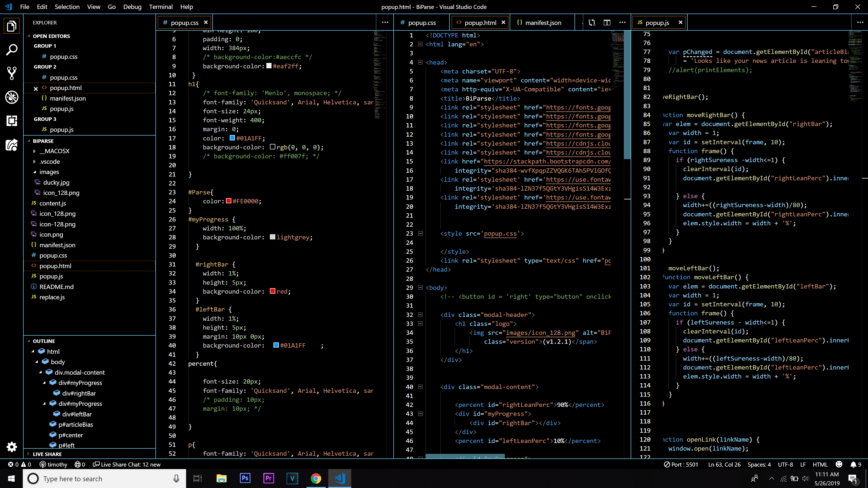Image resolution: width=868 pixels, height=488 pixels.
Task: Open the Source Control view
Action: 11,73
